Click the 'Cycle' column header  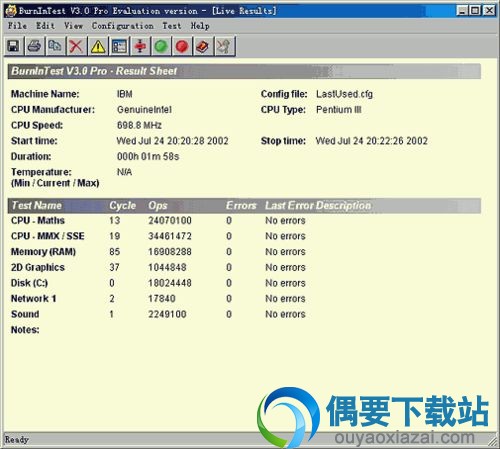pyautogui.click(x=123, y=205)
